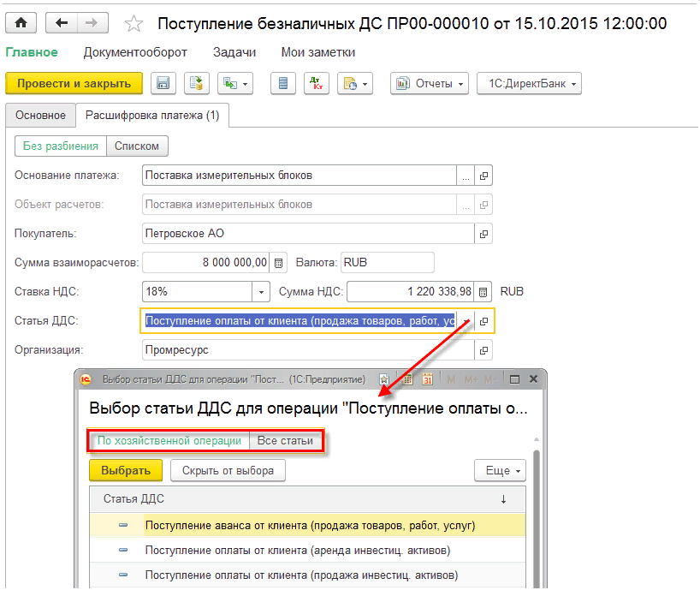Click the Home icon button
This screenshot has height=590, width=700.
coord(21,23)
